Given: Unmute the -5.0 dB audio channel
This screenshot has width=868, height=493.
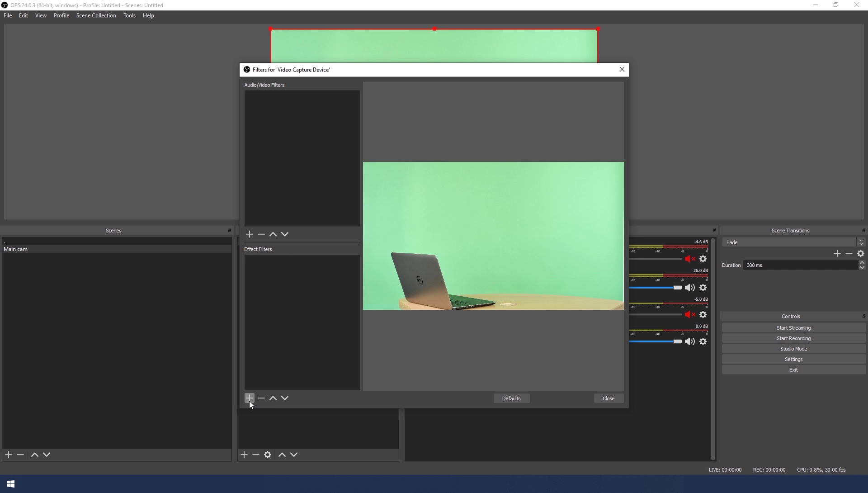Looking at the screenshot, I should [x=690, y=315].
